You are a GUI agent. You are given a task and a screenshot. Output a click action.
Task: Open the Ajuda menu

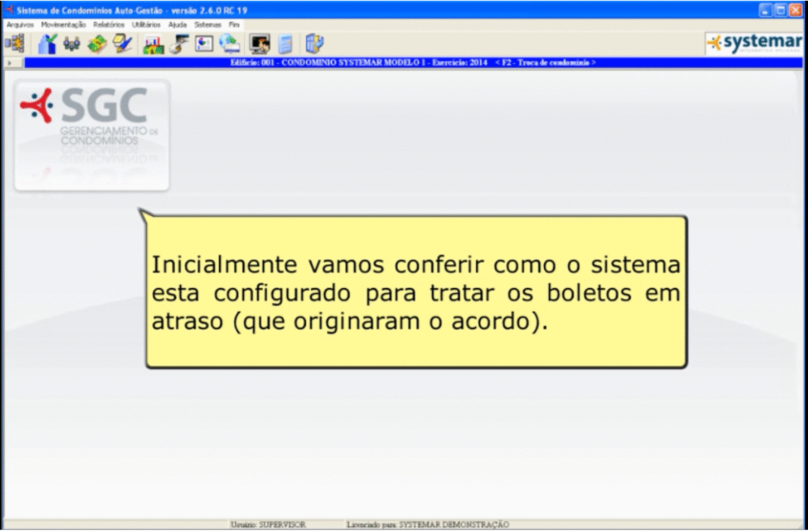tap(177, 24)
